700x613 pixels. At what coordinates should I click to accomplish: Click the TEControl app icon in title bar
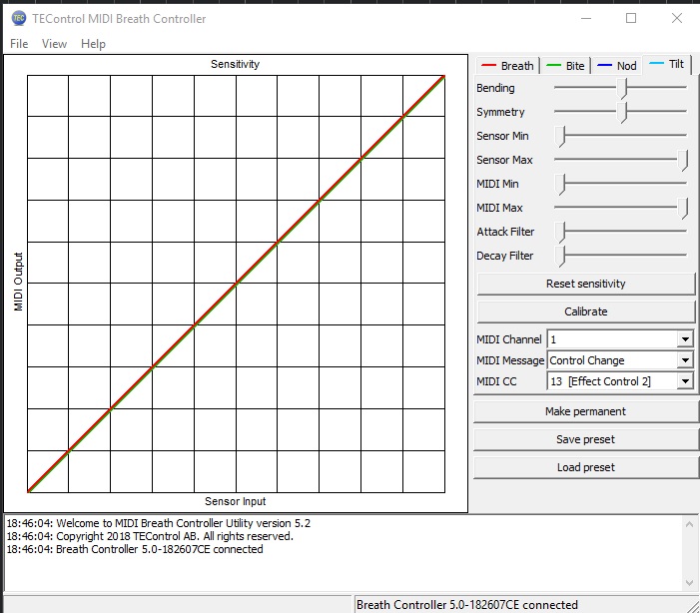[x=19, y=18]
